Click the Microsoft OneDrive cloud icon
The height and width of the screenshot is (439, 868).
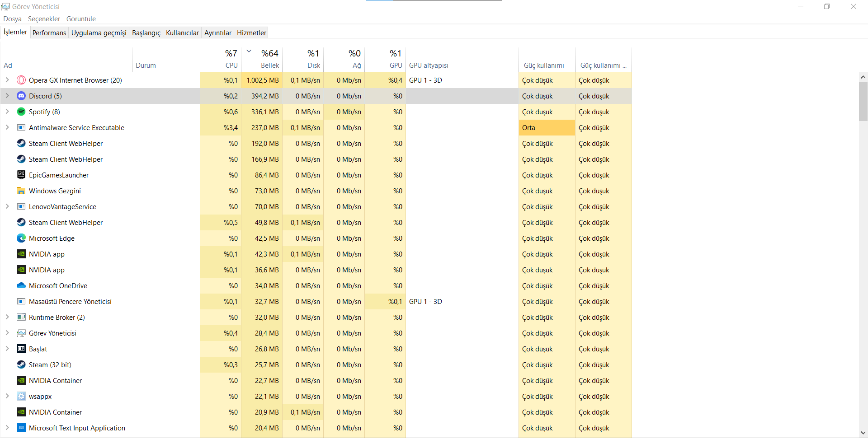click(x=21, y=286)
